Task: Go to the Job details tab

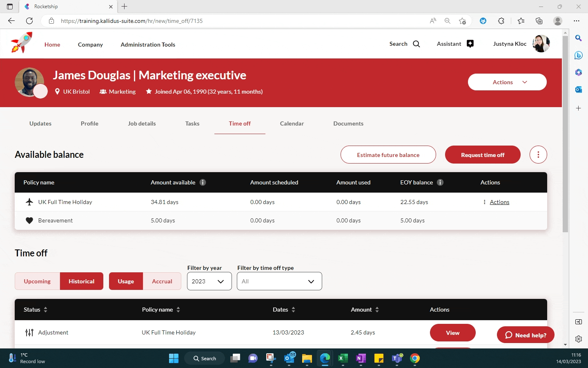Action: 142,123
